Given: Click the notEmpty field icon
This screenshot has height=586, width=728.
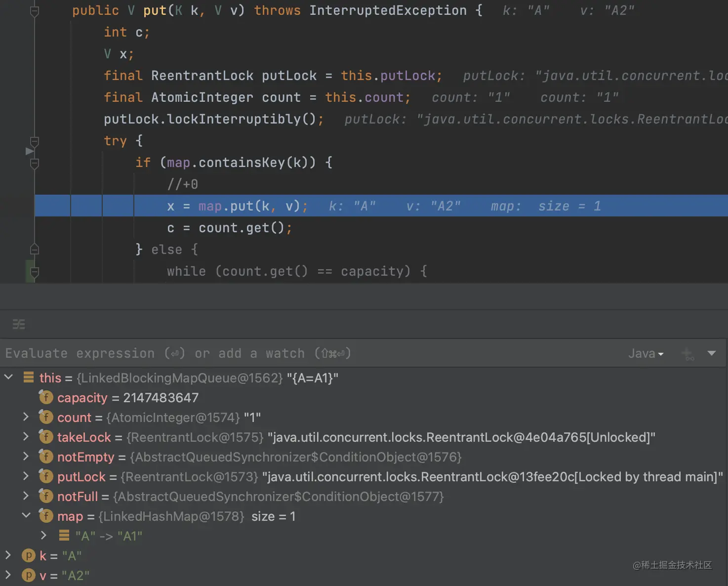Looking at the screenshot, I should (46, 457).
